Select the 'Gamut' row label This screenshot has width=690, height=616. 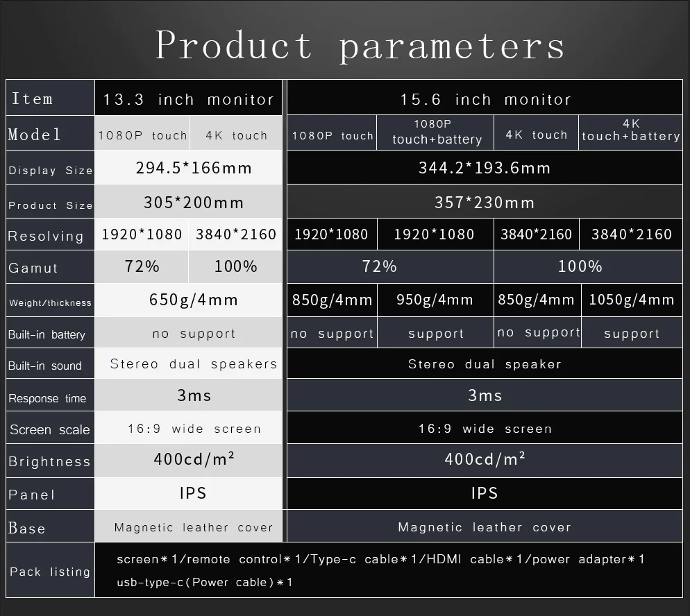click(33, 268)
